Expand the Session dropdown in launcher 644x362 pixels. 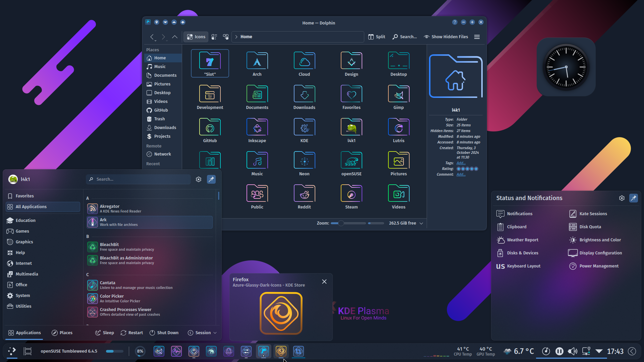click(202, 333)
